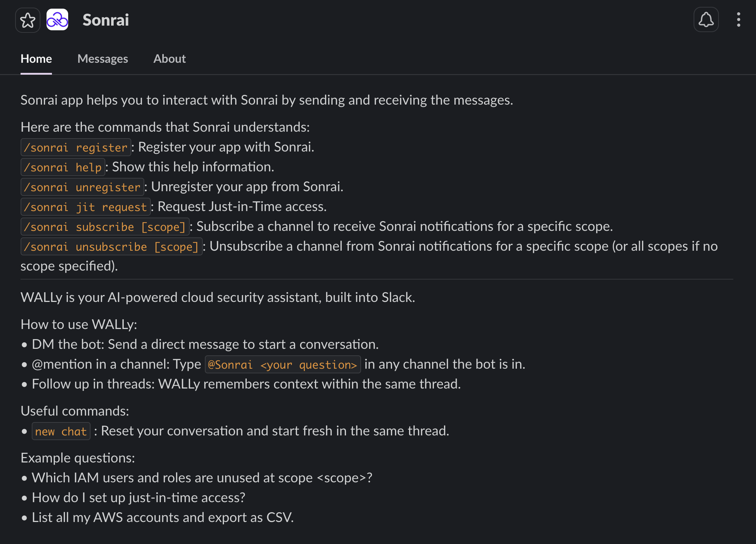Switch to the Messages tab
Image resolution: width=756 pixels, height=544 pixels.
pyautogui.click(x=103, y=59)
